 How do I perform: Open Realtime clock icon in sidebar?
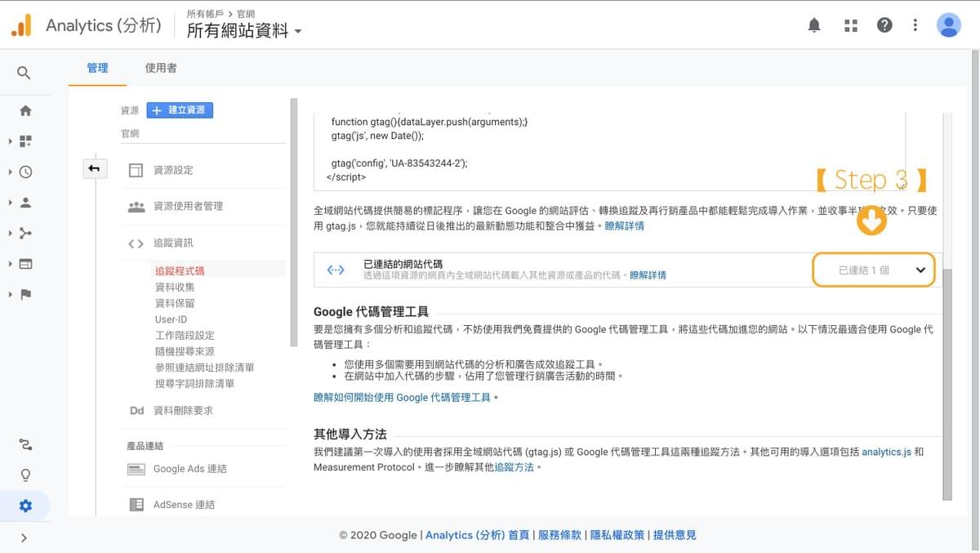pos(25,172)
